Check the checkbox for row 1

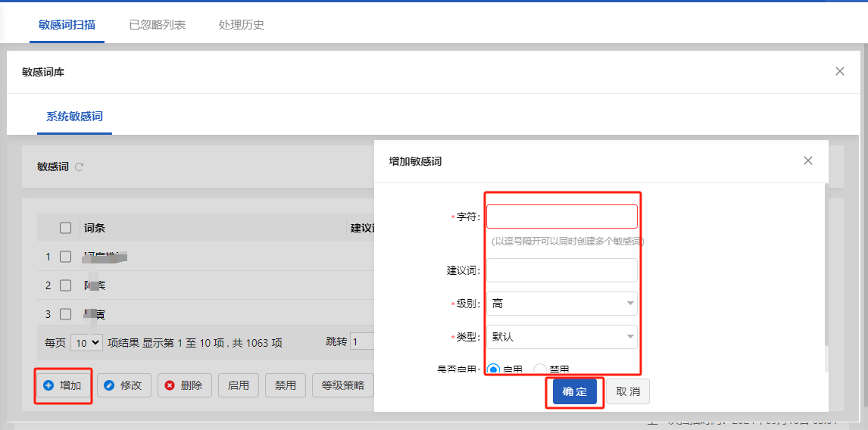point(66,257)
